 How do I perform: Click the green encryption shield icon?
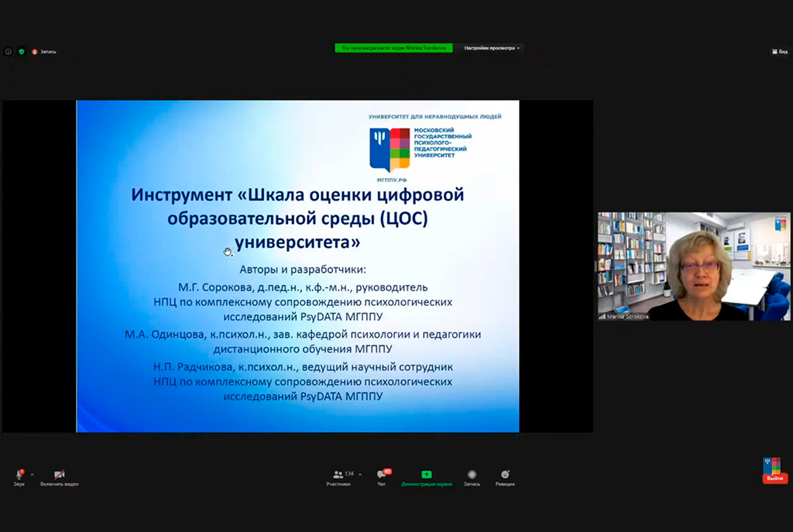(21, 52)
